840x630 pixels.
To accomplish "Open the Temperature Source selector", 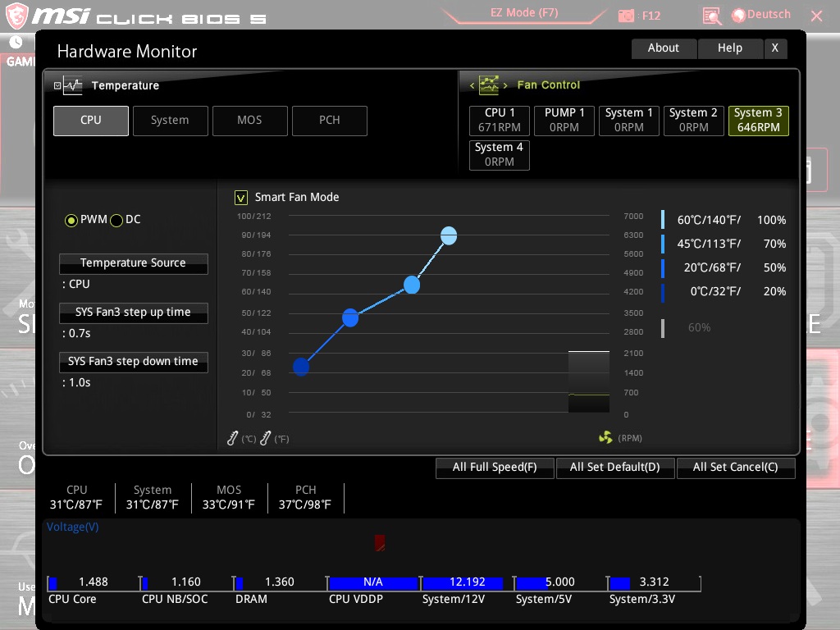I will pos(134,263).
